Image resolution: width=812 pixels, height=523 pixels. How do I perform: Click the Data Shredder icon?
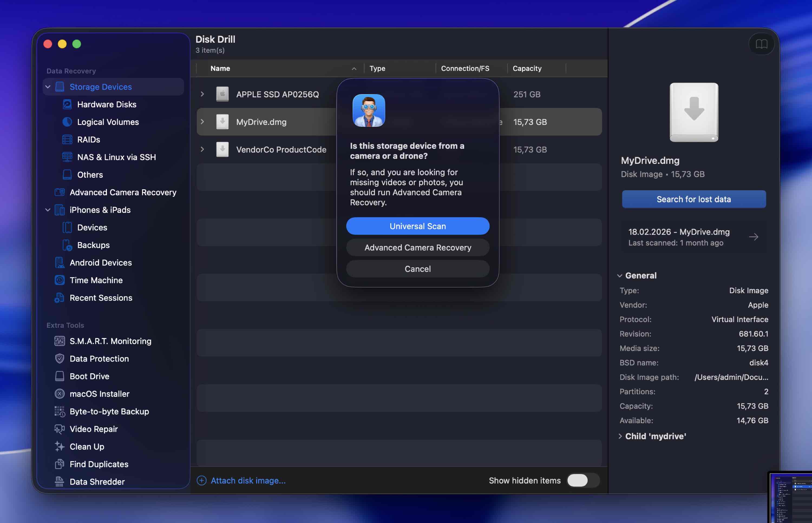[60, 482]
